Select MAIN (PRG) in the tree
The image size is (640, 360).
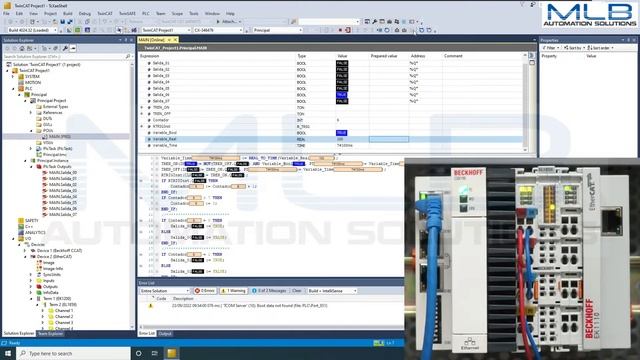click(x=60, y=137)
